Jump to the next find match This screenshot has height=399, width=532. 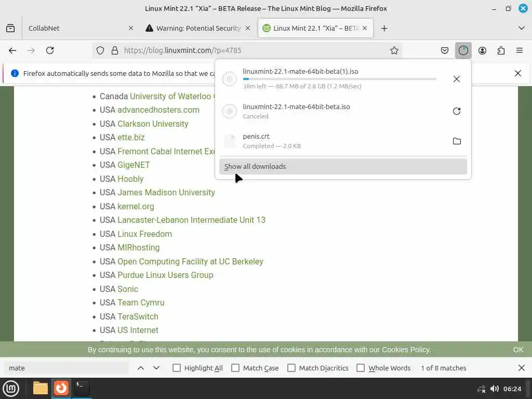156,368
